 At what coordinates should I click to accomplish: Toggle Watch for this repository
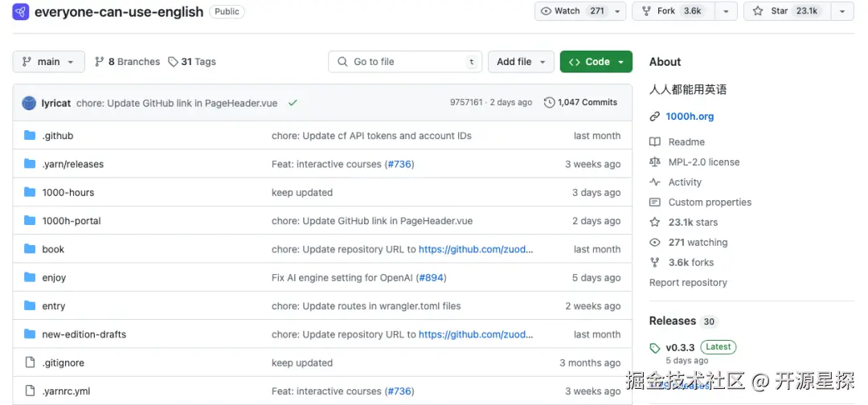pos(572,11)
